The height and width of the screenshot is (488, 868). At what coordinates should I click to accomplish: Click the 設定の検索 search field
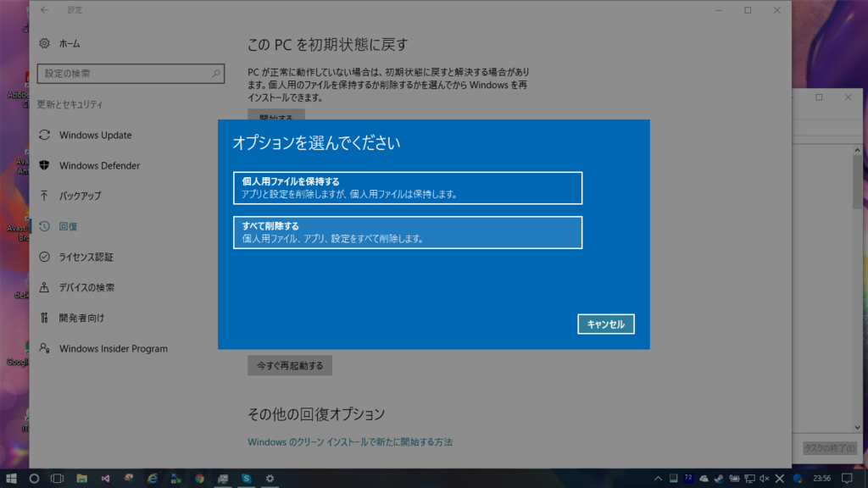click(x=131, y=74)
